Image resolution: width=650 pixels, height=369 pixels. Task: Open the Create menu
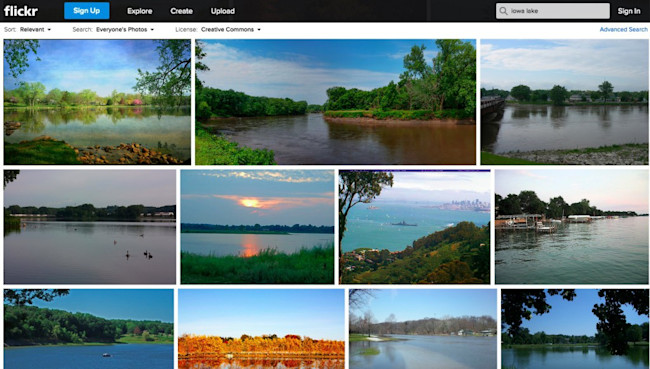182,11
